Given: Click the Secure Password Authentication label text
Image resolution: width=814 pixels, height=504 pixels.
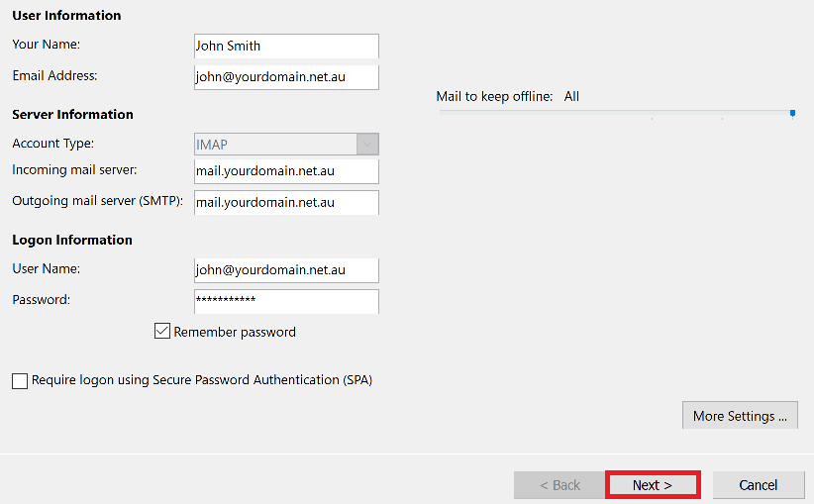Looking at the screenshot, I should (201, 379).
